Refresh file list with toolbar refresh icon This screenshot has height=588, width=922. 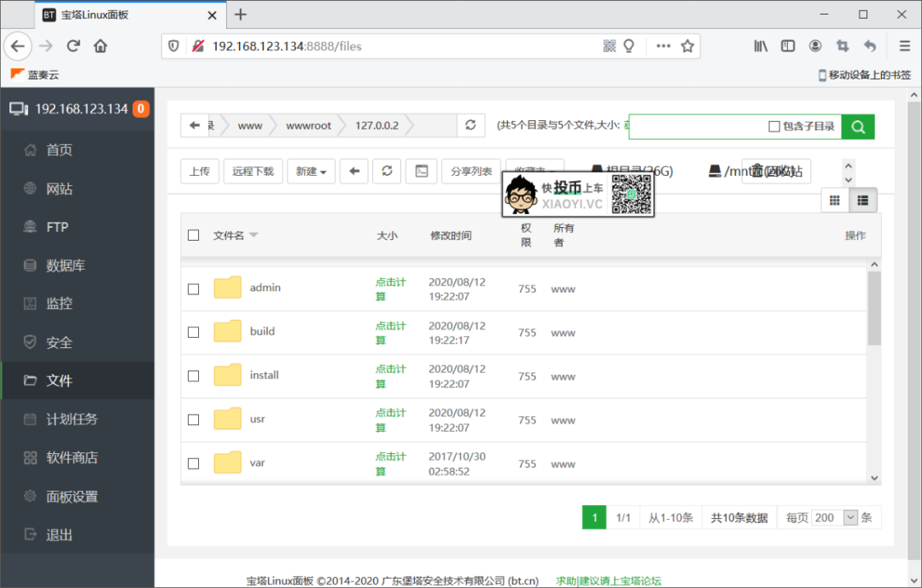click(387, 171)
